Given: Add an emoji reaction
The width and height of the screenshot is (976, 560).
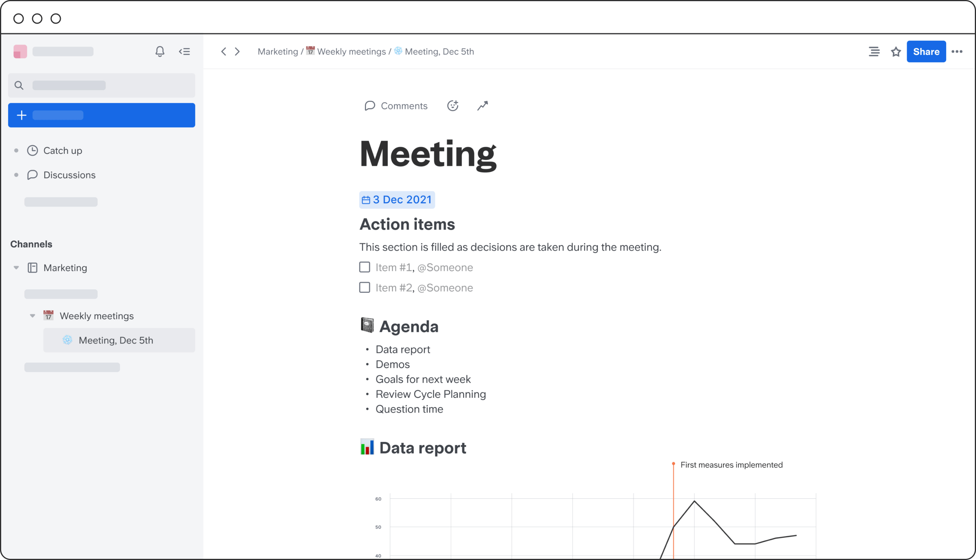Looking at the screenshot, I should (x=452, y=106).
